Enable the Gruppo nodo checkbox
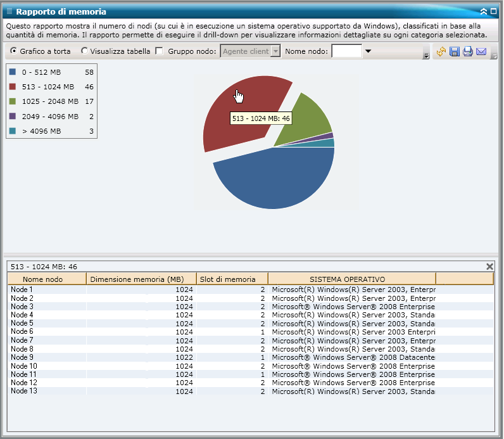 (160, 51)
